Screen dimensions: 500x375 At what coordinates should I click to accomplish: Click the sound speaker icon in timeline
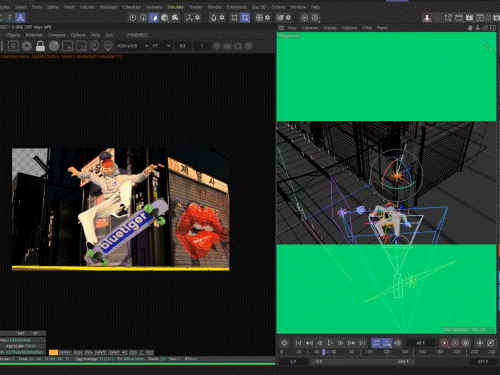click(x=397, y=343)
